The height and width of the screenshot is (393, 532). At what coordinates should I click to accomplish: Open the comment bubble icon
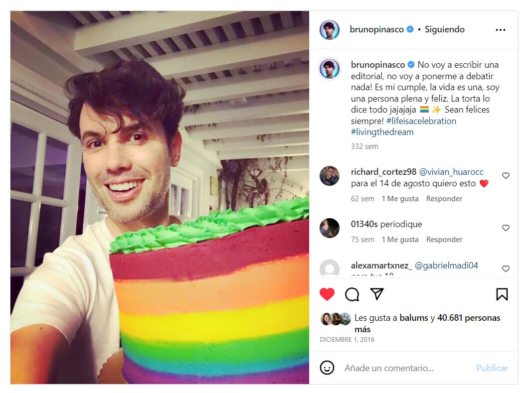(352, 294)
